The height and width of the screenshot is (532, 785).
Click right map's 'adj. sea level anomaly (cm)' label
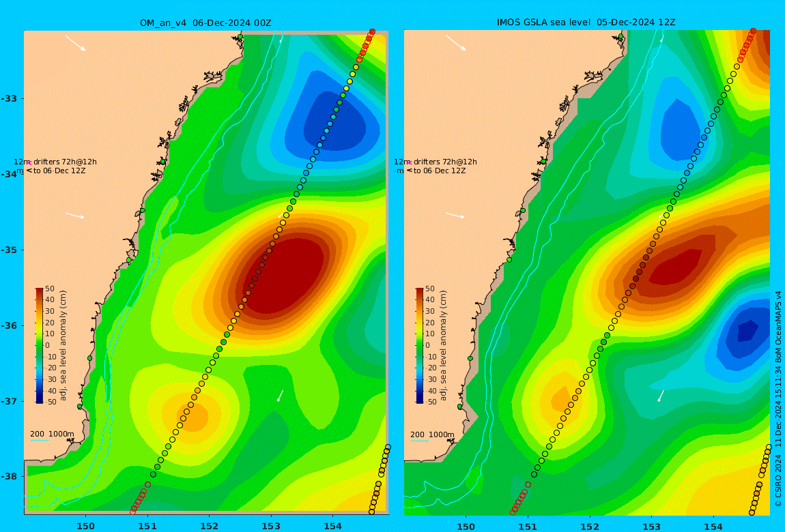pos(444,346)
